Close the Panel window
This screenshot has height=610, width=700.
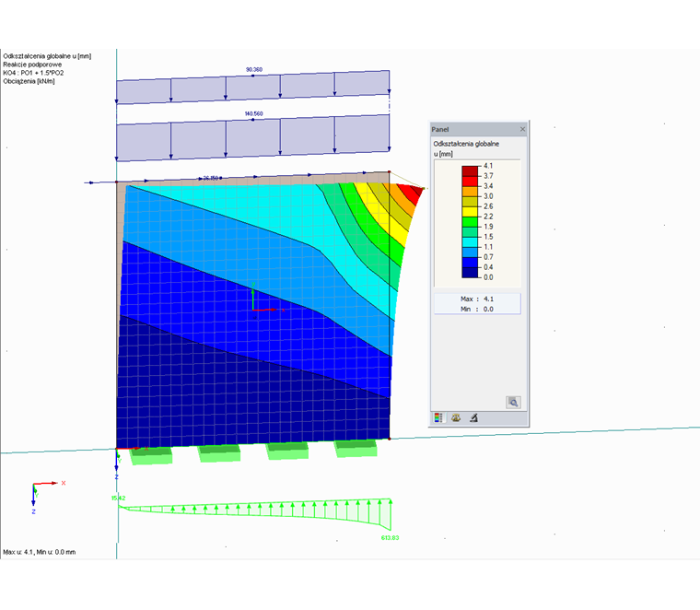522,130
